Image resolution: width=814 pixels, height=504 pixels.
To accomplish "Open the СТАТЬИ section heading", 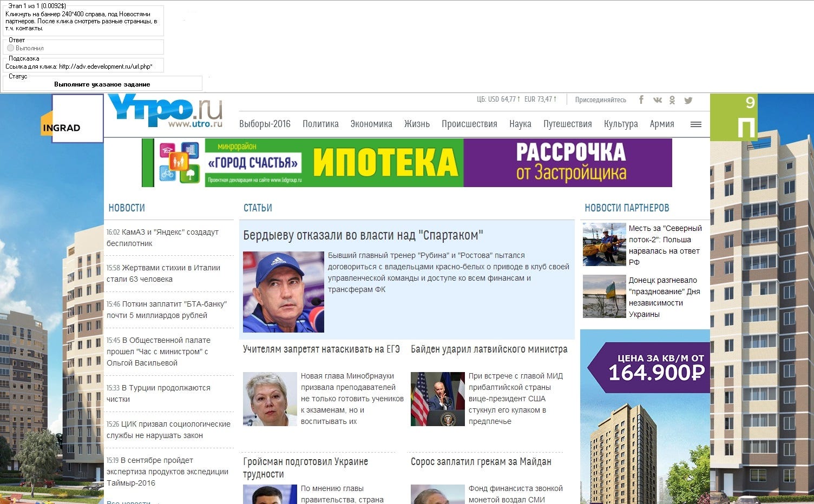I will pyautogui.click(x=258, y=208).
